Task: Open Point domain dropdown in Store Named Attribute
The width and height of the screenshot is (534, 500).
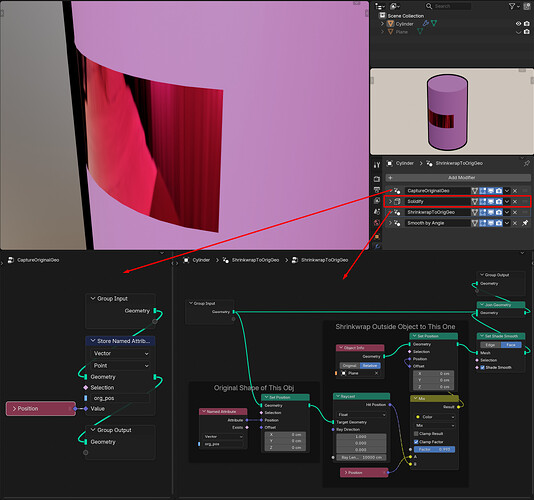Action: coord(120,365)
